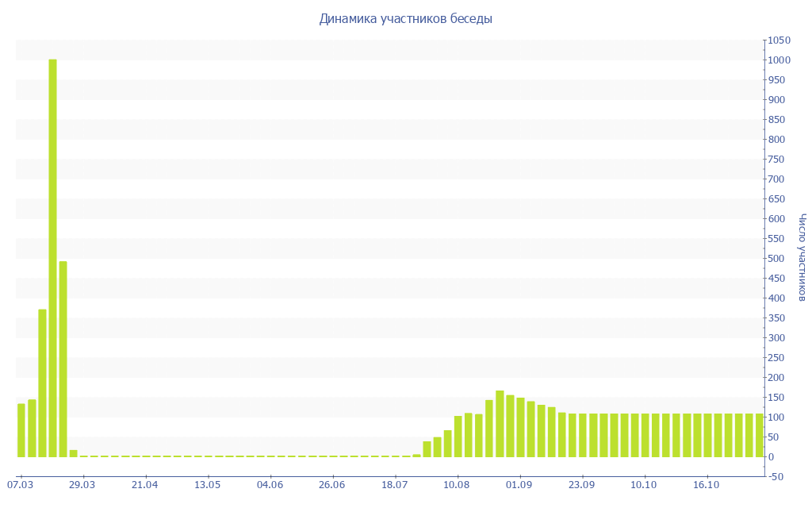The image size is (812, 508).
Task: Select the 21.04 x-axis label
Action: (145, 484)
